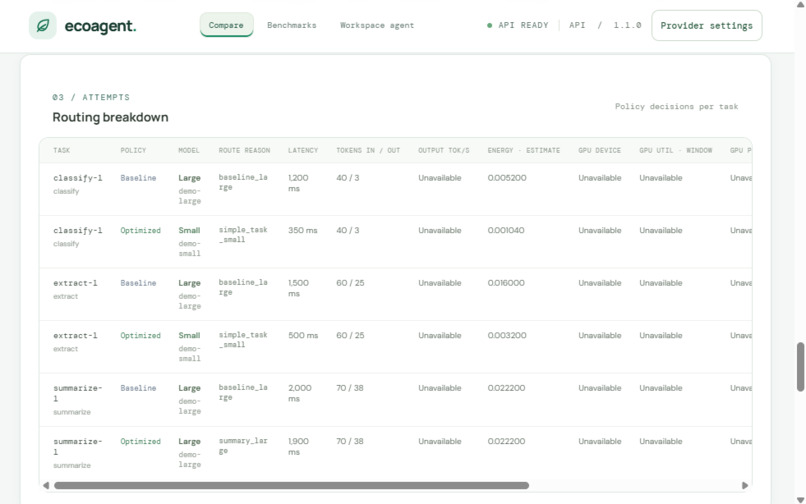806x504 pixels.
Task: Click the 1,200 ms latency value
Action: (x=298, y=183)
